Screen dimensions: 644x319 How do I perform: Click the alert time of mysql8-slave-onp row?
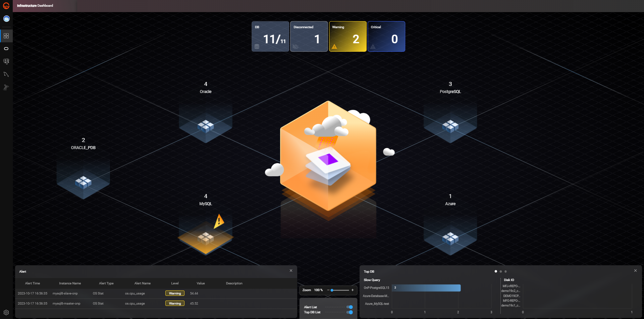tap(33, 293)
